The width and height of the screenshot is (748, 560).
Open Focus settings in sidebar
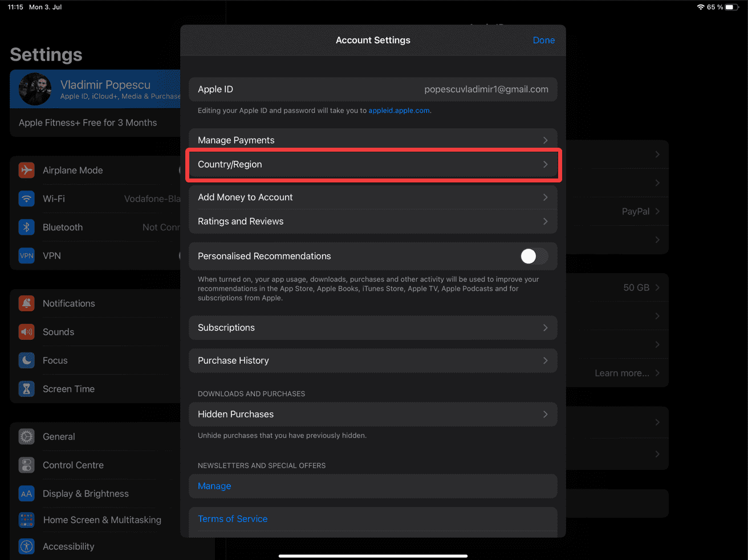(x=95, y=360)
